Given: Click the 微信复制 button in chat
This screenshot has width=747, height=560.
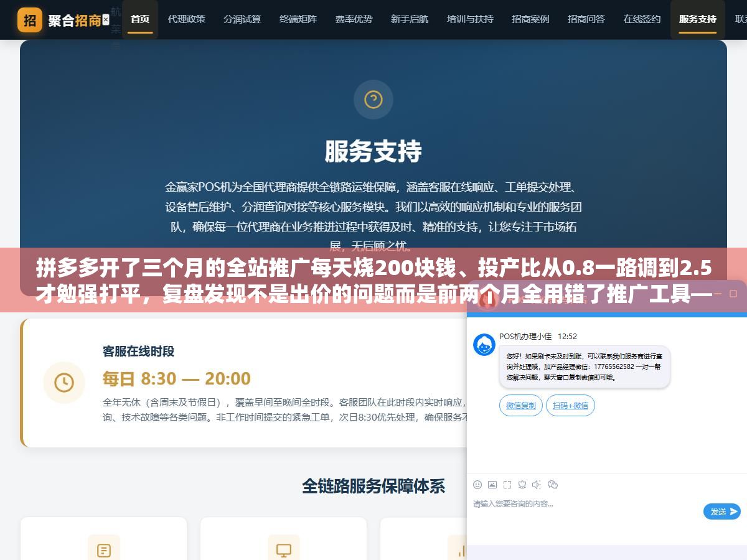Looking at the screenshot, I should pos(521,405).
